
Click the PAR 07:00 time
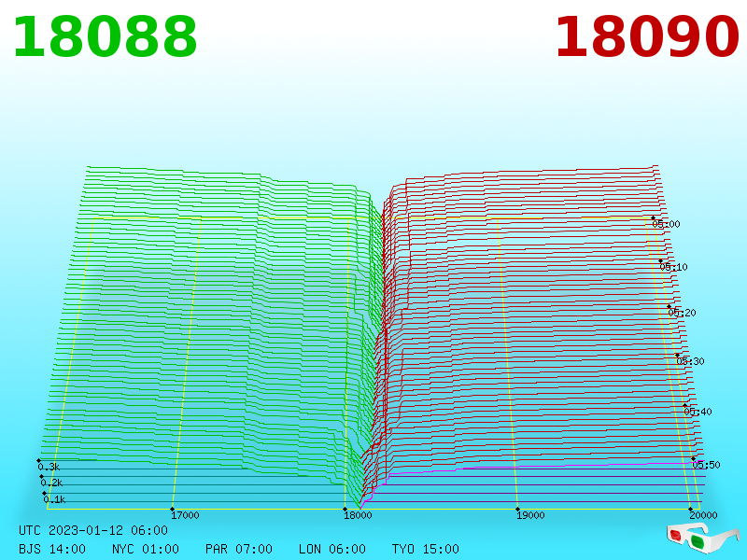[x=239, y=549]
